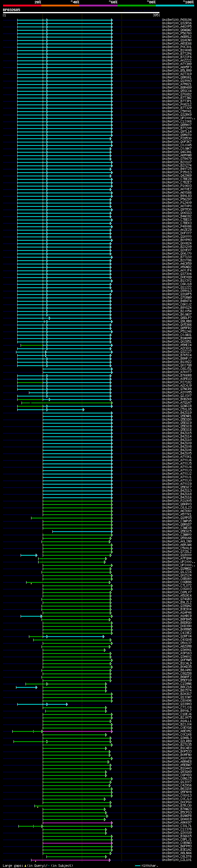The height and width of the screenshot is (868, 197).
Task: Select the UniRef100_A6H5F3 label
Action: tap(177, 67)
